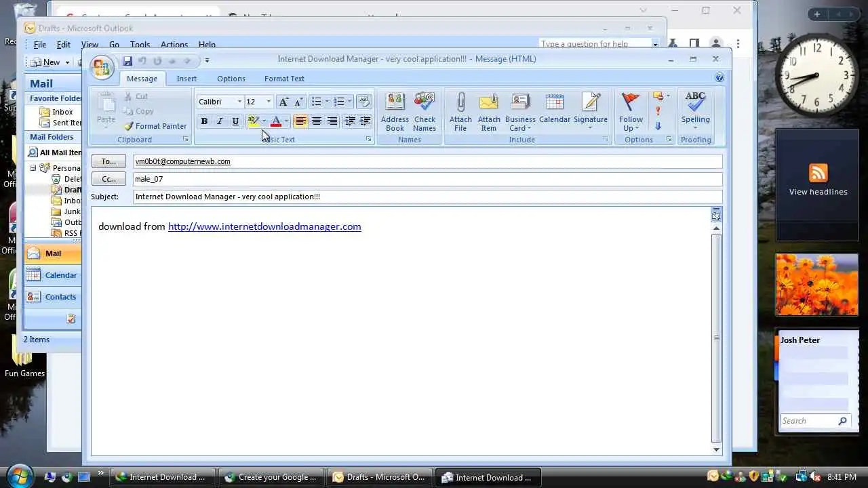Switch to Create your Google taskbar button

(x=270, y=477)
